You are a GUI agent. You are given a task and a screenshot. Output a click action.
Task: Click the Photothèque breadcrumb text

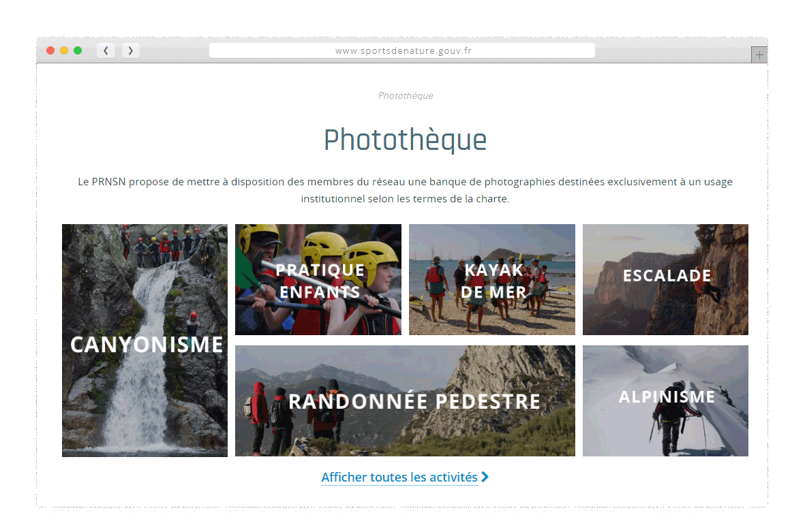(406, 95)
